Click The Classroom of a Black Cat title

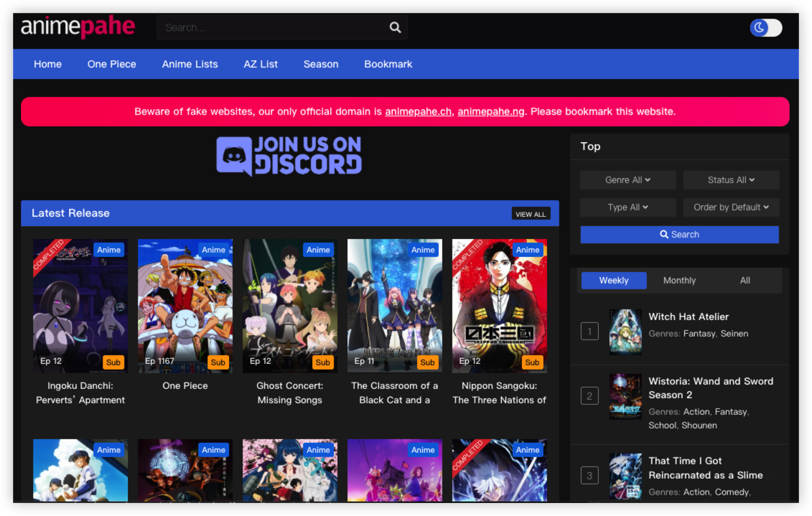click(x=395, y=393)
